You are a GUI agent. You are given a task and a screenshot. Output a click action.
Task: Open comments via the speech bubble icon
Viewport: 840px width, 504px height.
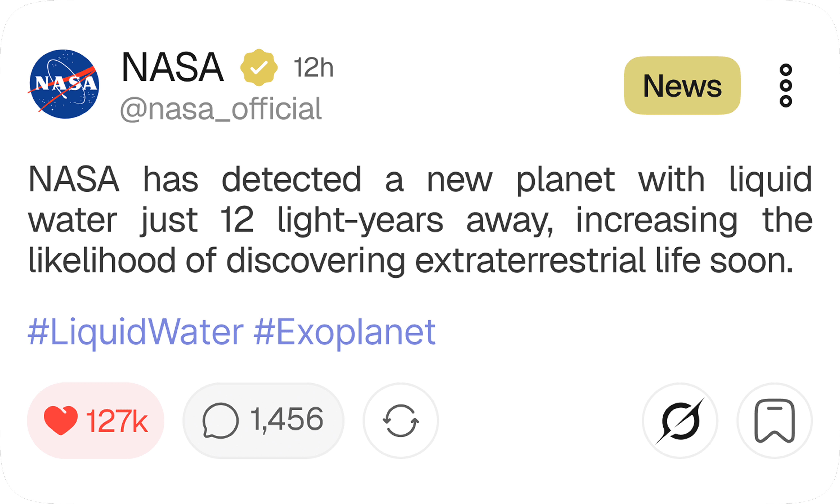click(220, 421)
